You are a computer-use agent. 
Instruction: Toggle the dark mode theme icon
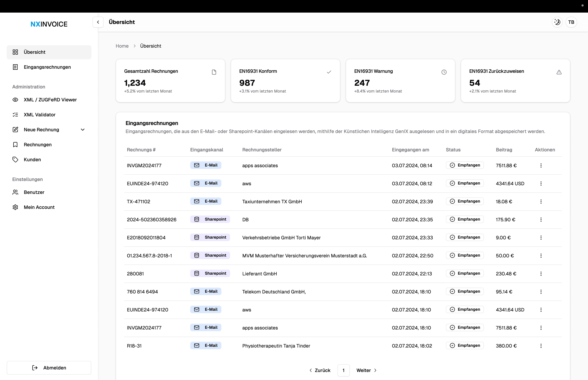(x=557, y=22)
